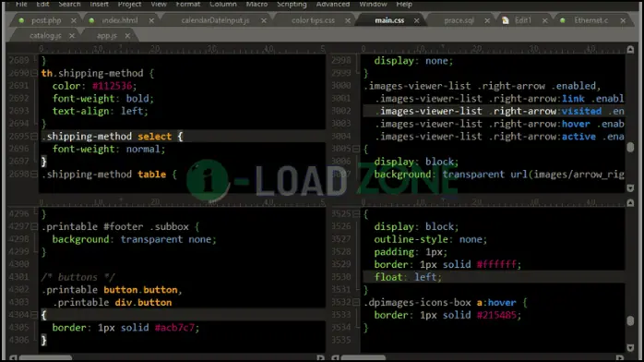Viewport: 644px width, 362px height.
Task: Open the Scripting menu
Action: [x=292, y=4]
